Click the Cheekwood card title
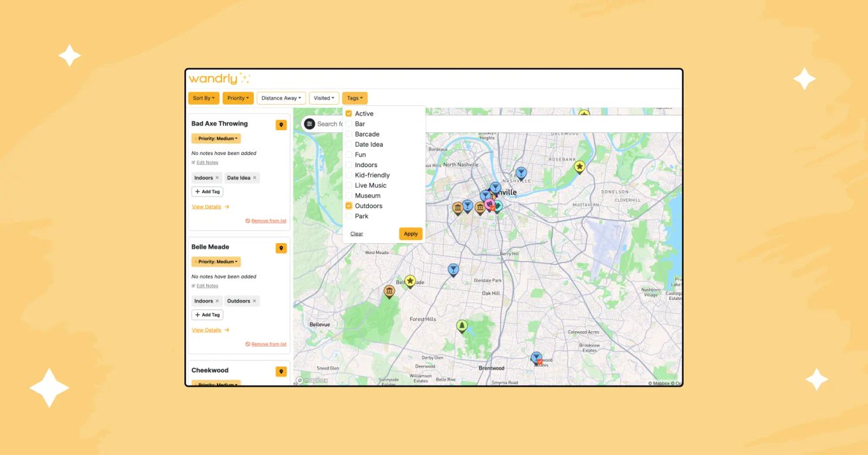868x455 pixels. click(210, 370)
